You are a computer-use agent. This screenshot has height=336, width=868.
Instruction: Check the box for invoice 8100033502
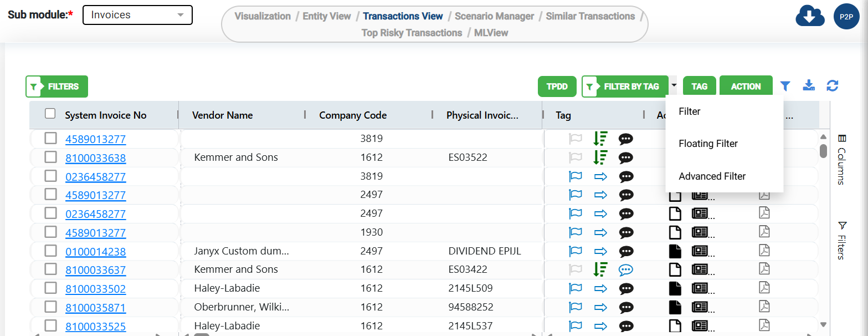50,288
